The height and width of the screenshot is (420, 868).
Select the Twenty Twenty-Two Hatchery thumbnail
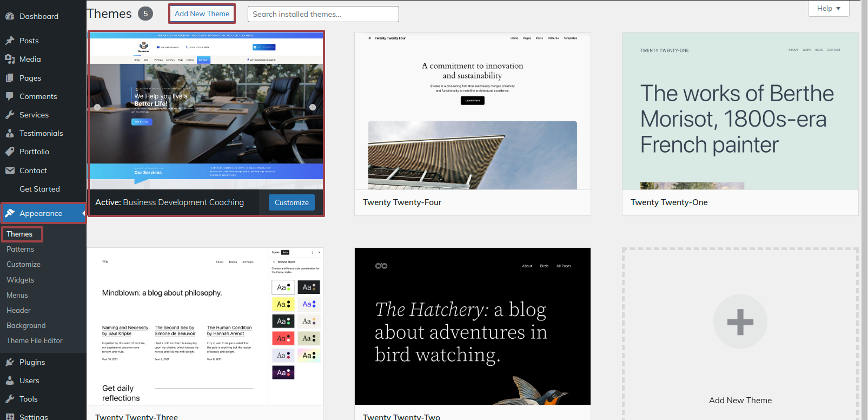[472, 326]
